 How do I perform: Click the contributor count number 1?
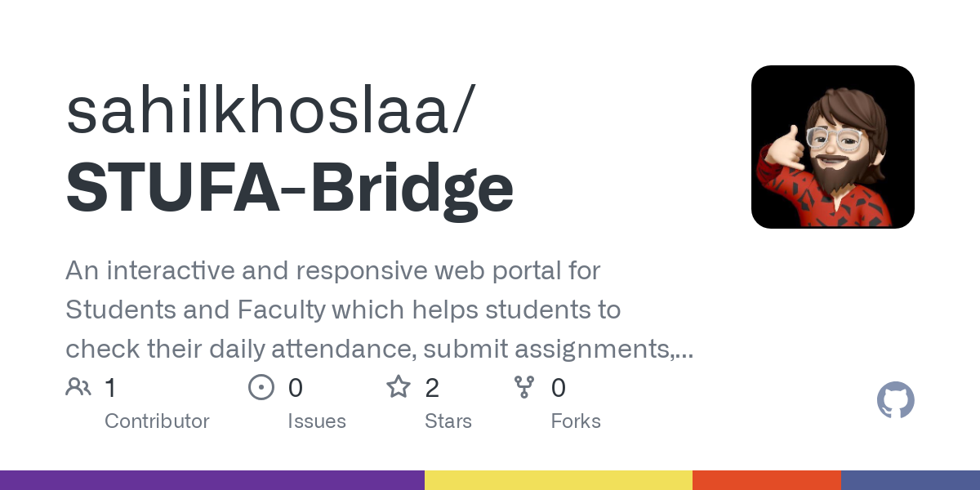click(x=110, y=388)
